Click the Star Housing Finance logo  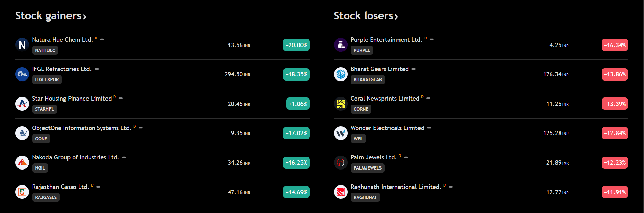point(22,104)
